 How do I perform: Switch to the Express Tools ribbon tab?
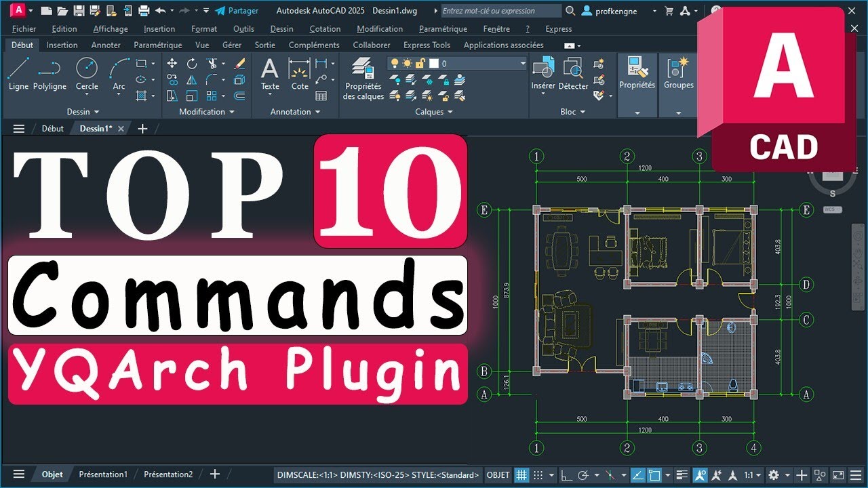(x=427, y=45)
